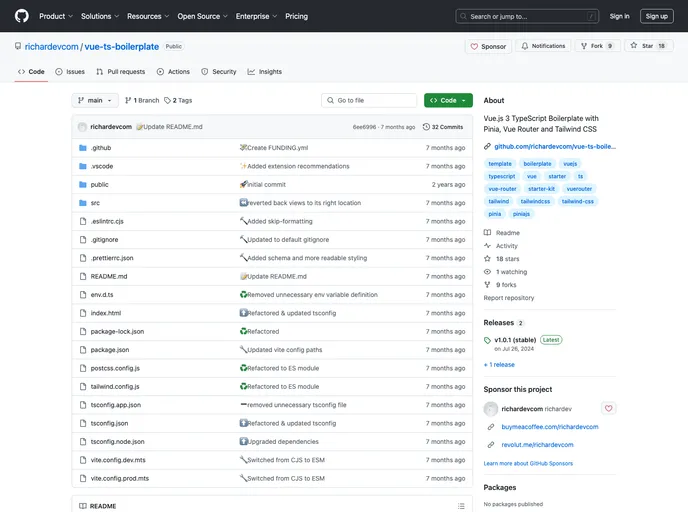Click the .prettierrc.json file icon
The height and width of the screenshot is (512, 688).
(82, 258)
